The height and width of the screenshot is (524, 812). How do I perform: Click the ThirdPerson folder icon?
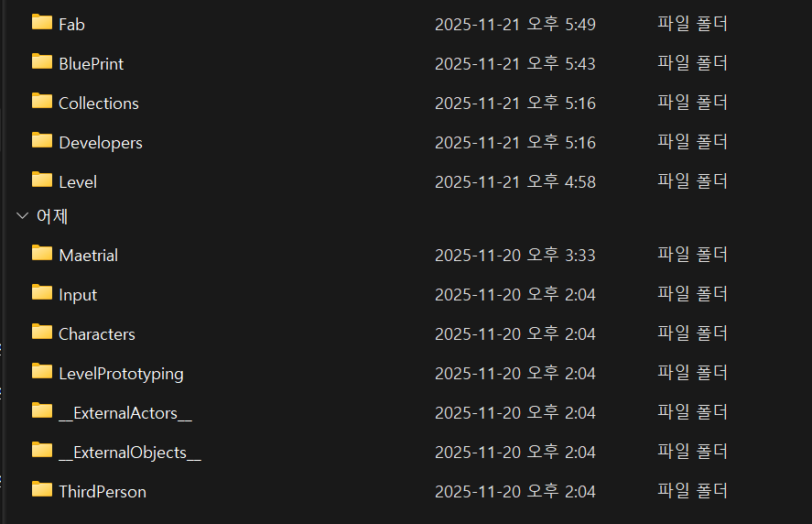[x=42, y=489]
